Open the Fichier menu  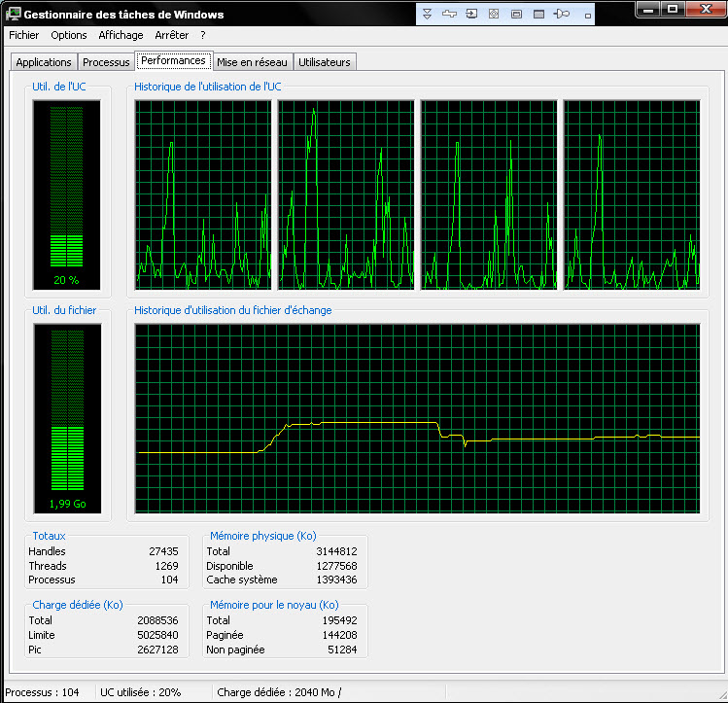coord(23,35)
